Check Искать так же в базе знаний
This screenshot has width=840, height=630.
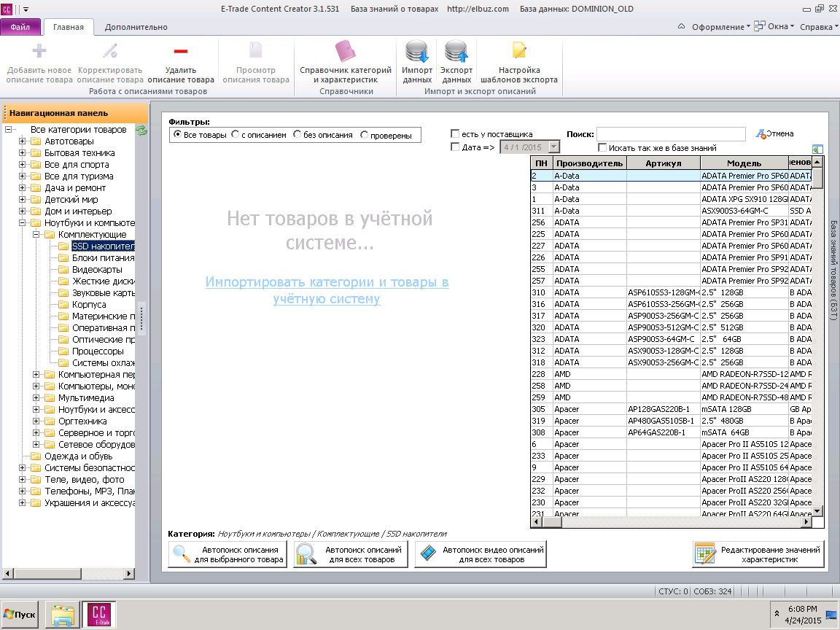coord(602,147)
